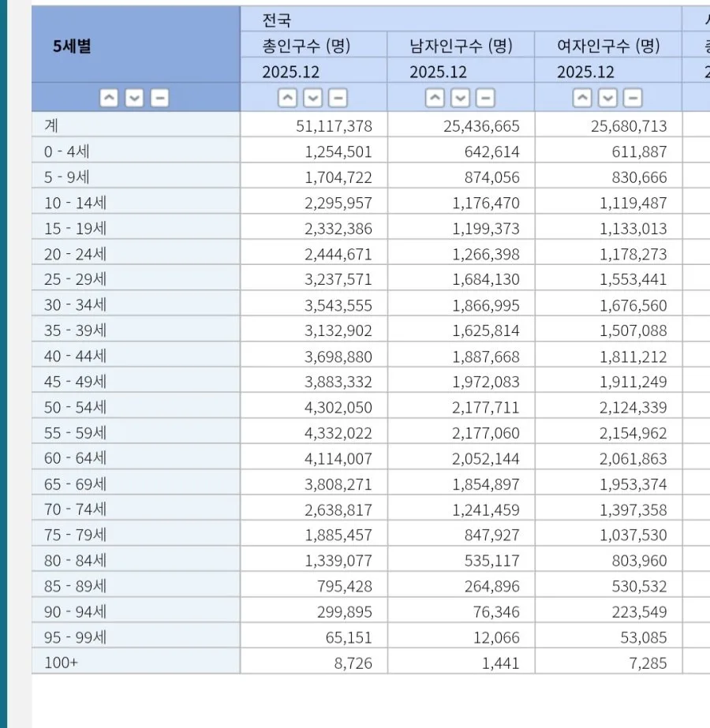Select the 60 - 64세 row label

pyautogui.click(x=136, y=457)
